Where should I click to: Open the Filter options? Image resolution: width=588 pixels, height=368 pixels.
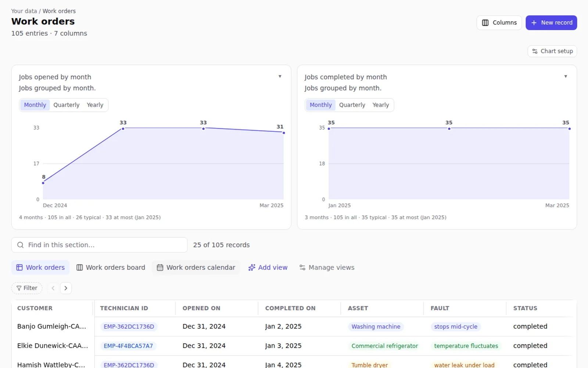pyautogui.click(x=27, y=288)
